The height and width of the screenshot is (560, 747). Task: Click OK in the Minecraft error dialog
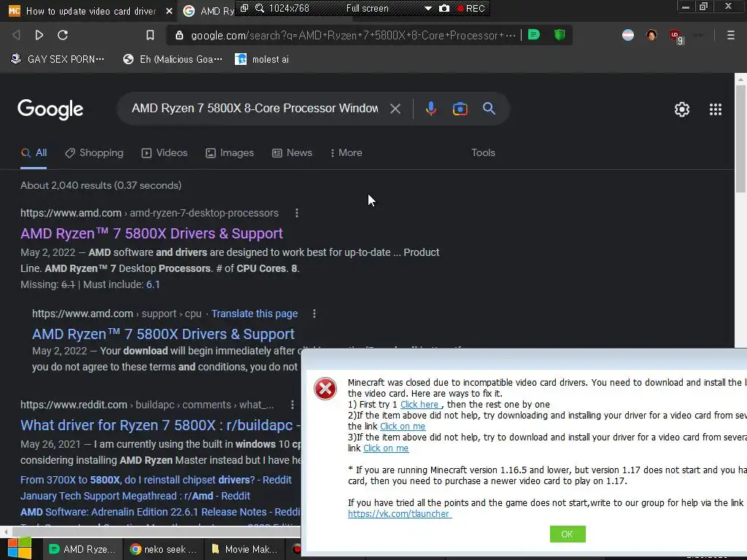[567, 534]
